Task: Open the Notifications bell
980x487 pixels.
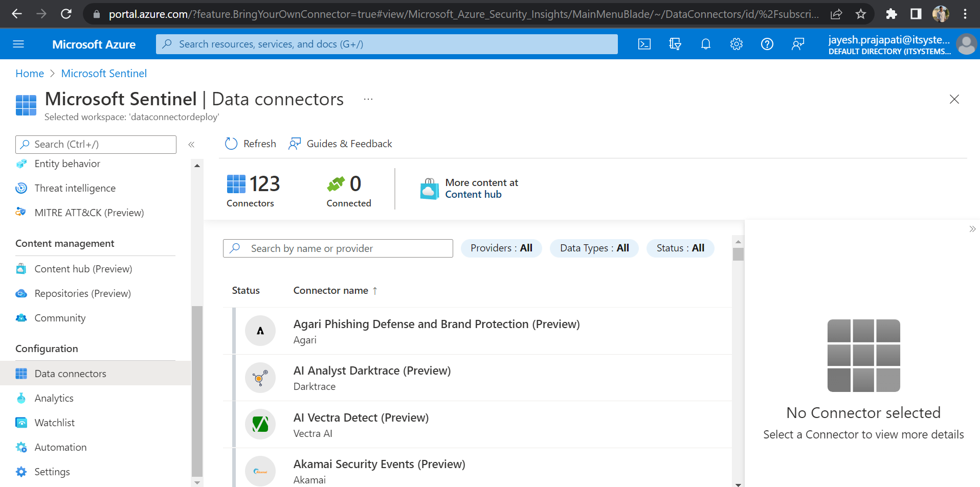Action: click(706, 44)
